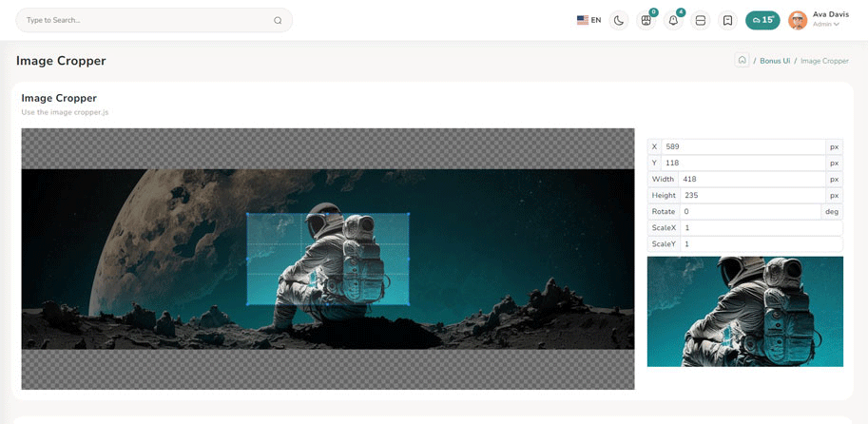Click Ava Davis profile avatar
The height and width of the screenshot is (424, 868).
pyautogui.click(x=798, y=20)
